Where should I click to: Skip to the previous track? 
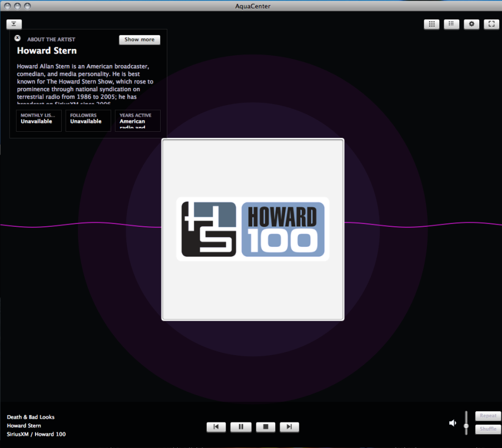pos(216,427)
